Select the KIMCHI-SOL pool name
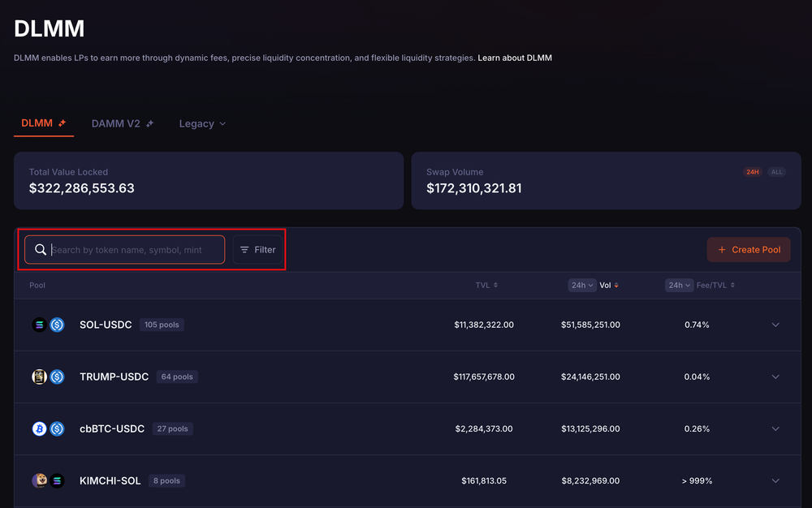812x508 pixels. pos(110,480)
